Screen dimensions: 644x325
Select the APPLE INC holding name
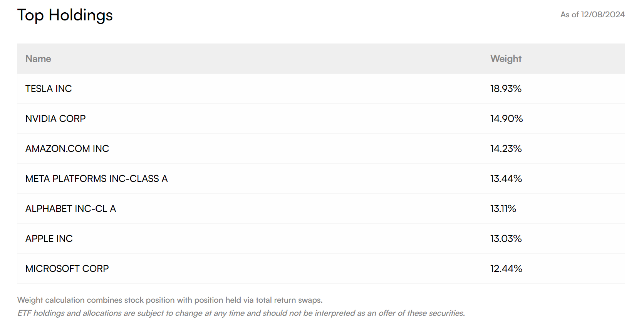click(x=49, y=239)
